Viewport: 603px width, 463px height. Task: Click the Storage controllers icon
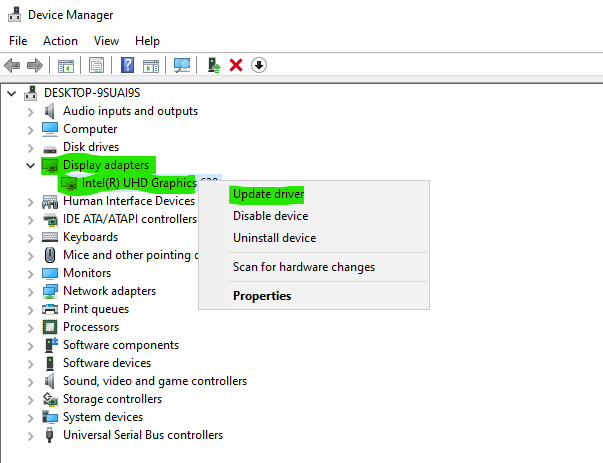point(50,399)
